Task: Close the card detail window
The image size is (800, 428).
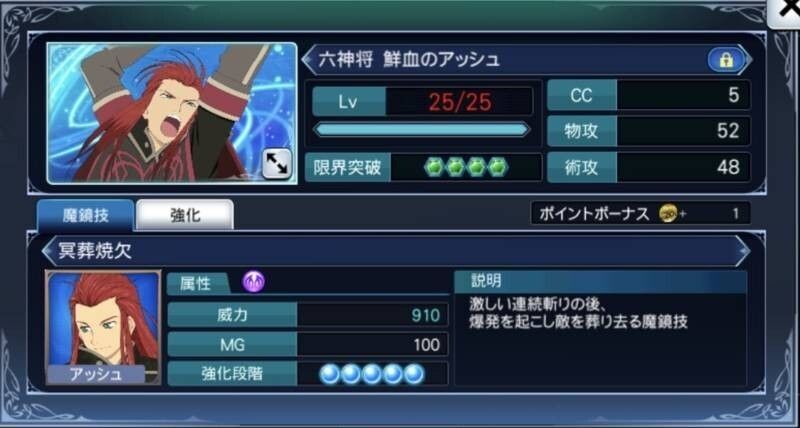Action: [x=786, y=11]
